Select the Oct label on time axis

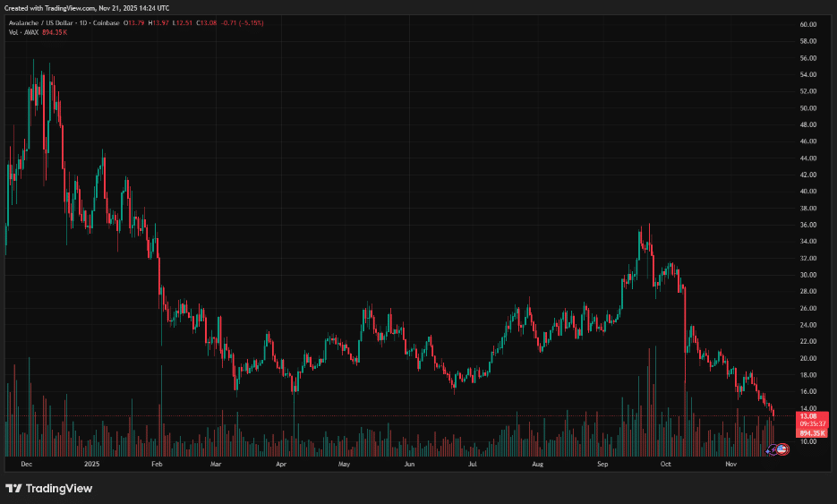[x=666, y=465]
